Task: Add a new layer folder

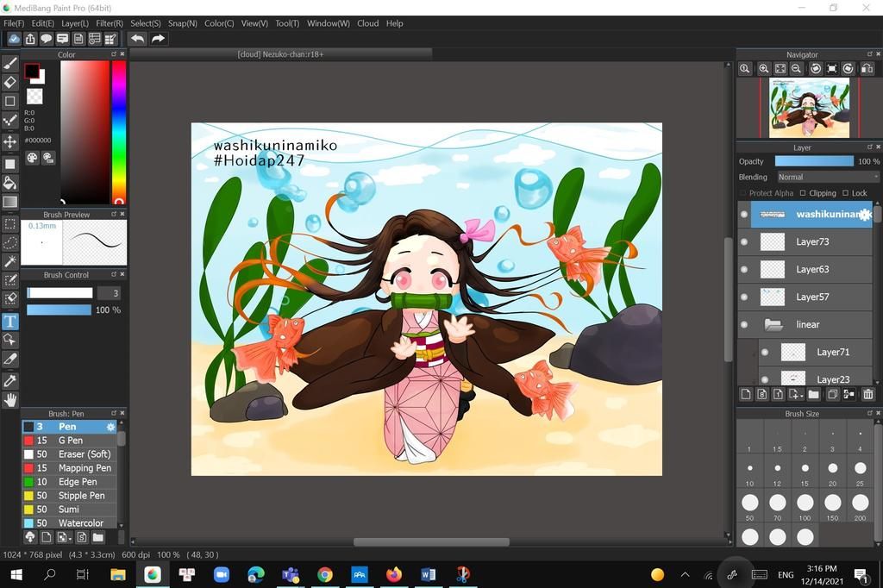Action: pyautogui.click(x=813, y=394)
